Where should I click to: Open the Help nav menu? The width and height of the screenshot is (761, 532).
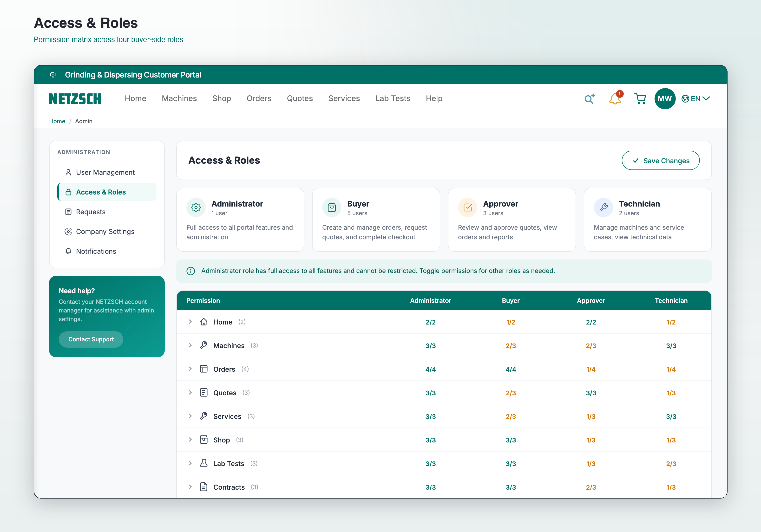pos(434,98)
